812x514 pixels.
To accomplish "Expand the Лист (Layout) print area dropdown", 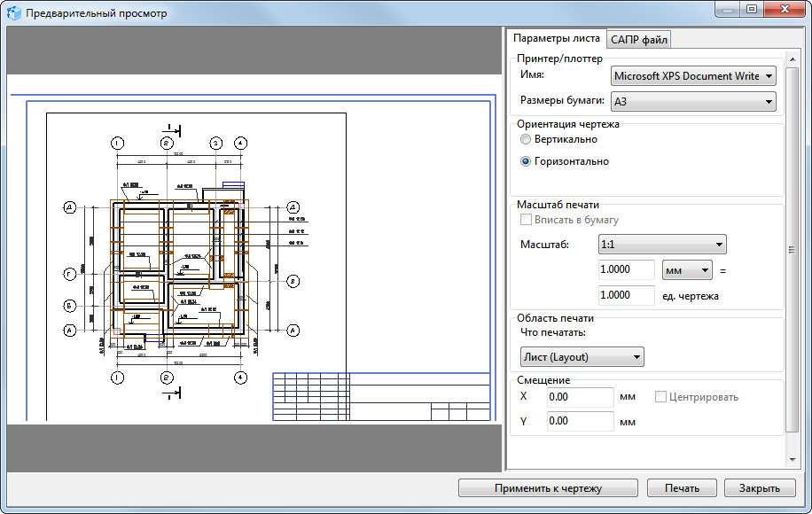I will (x=582, y=357).
